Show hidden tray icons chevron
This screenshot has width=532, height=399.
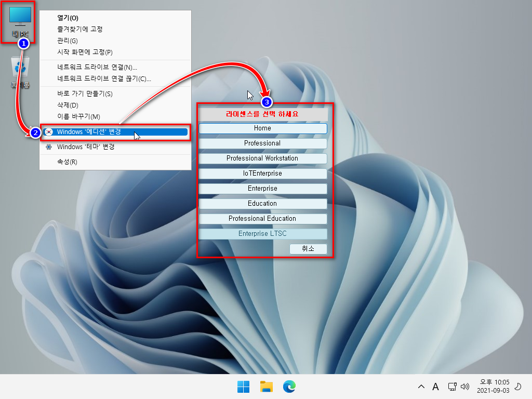click(421, 387)
